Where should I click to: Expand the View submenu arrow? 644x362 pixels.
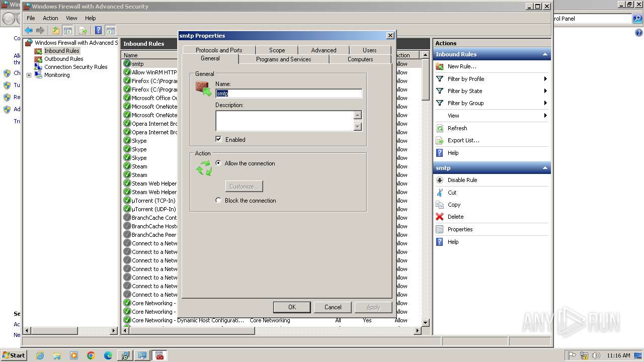[x=545, y=116]
